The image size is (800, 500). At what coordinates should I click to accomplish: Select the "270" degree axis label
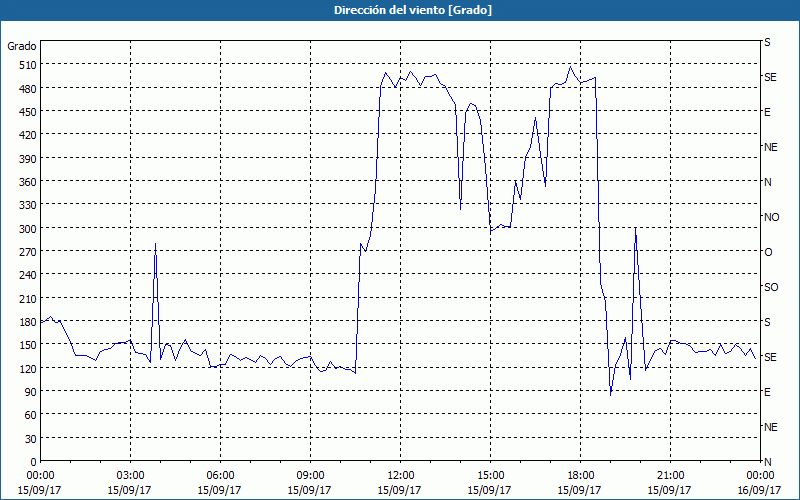[28, 252]
